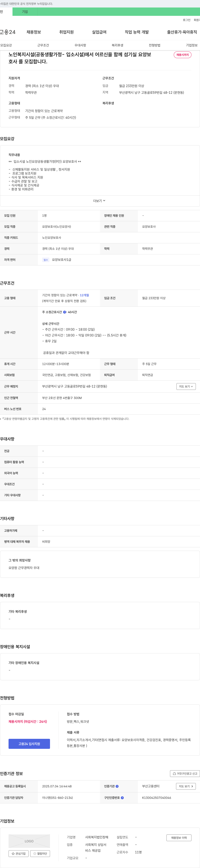Click the 필수 badge beside 요양보호사1급
Image resolution: width=200 pixels, height=868 pixels.
pos(46,260)
